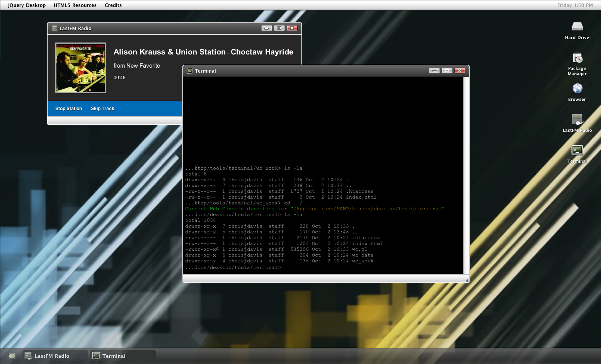Maximize the LastFM Radio window
Screen dimensions: 601x364
point(279,28)
